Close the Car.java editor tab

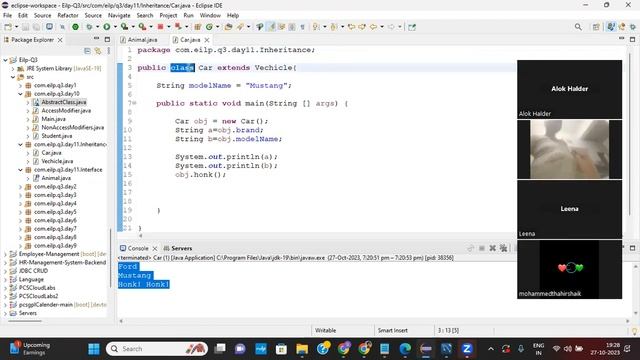[x=207, y=40]
